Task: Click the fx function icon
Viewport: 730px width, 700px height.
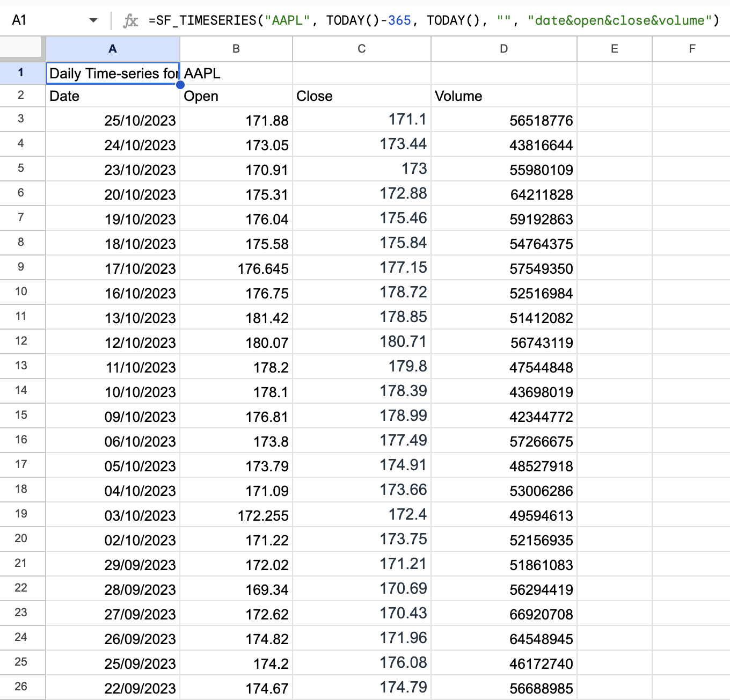Action: [x=130, y=21]
